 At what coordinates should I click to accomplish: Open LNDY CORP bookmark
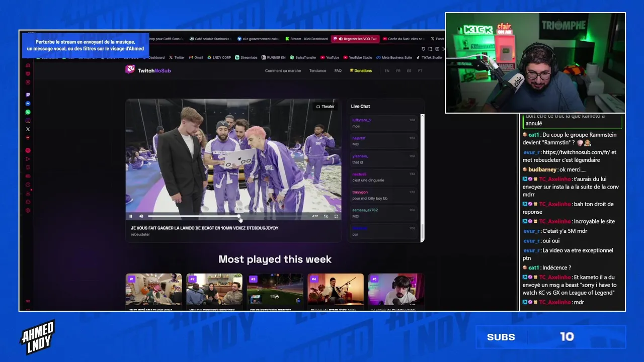click(219, 57)
